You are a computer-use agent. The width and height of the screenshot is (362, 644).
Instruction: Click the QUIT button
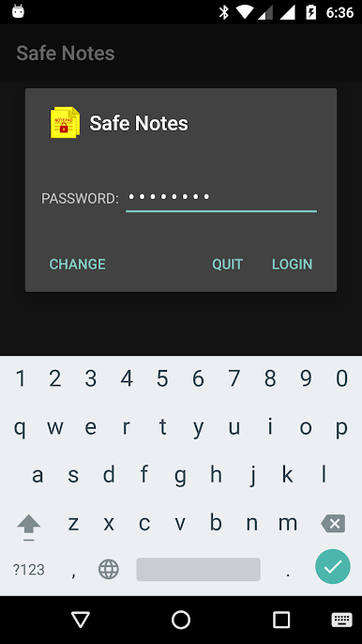click(227, 264)
